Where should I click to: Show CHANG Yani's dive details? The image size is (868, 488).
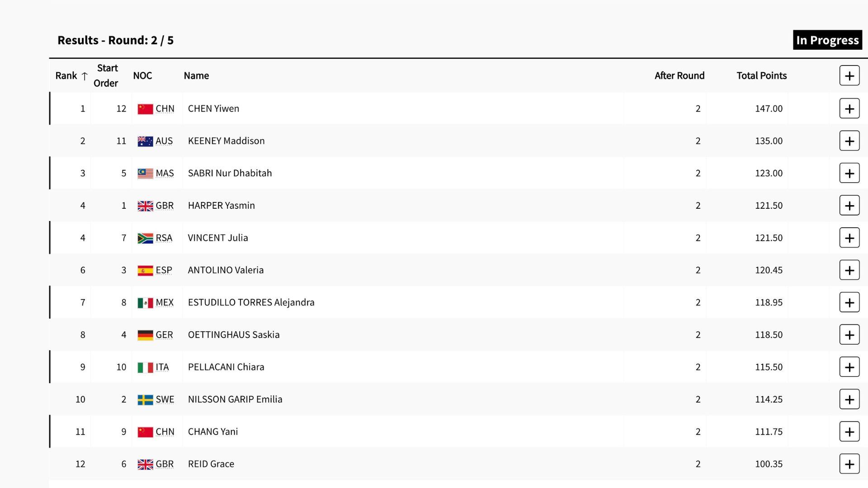click(x=849, y=432)
